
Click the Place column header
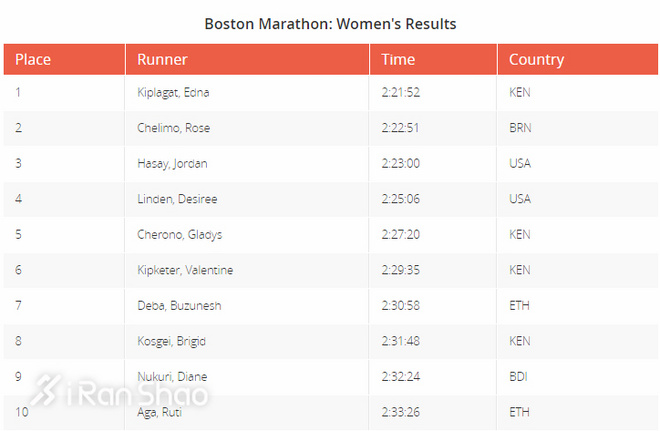[33, 60]
